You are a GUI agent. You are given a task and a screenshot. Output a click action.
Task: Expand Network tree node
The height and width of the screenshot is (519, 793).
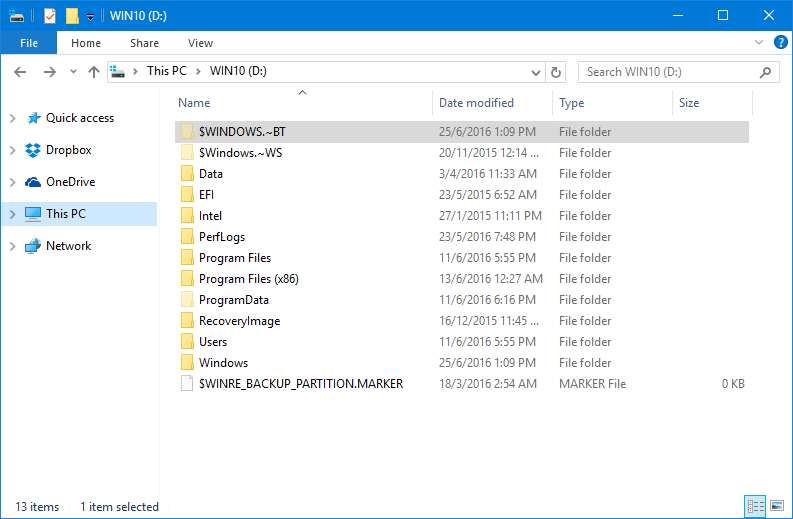tap(13, 246)
